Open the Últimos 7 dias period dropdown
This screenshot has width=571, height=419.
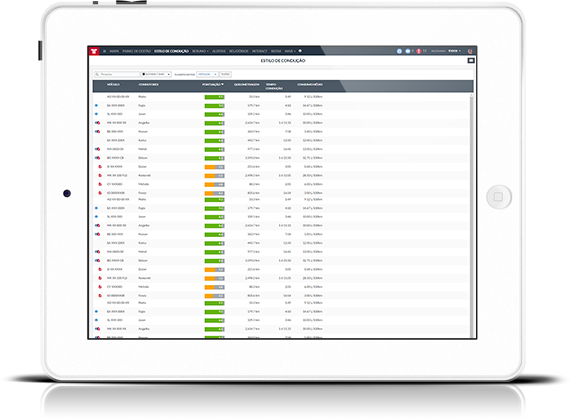pos(156,74)
